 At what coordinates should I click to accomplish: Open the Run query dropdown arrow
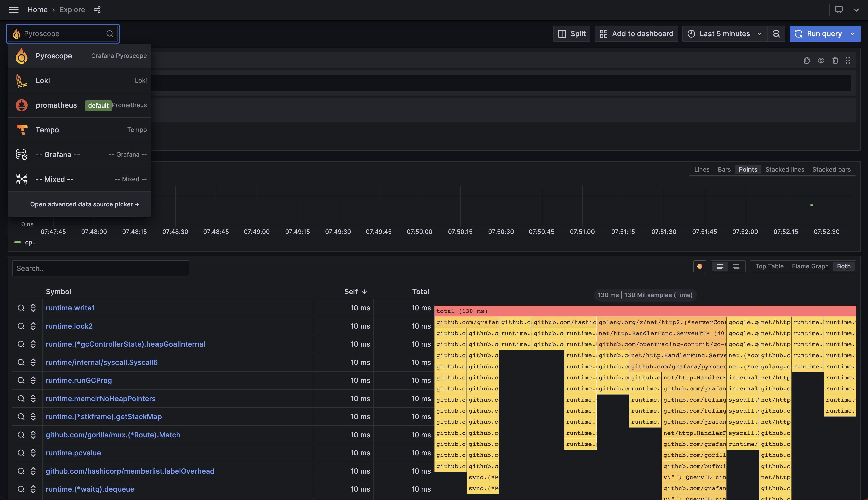click(x=854, y=34)
